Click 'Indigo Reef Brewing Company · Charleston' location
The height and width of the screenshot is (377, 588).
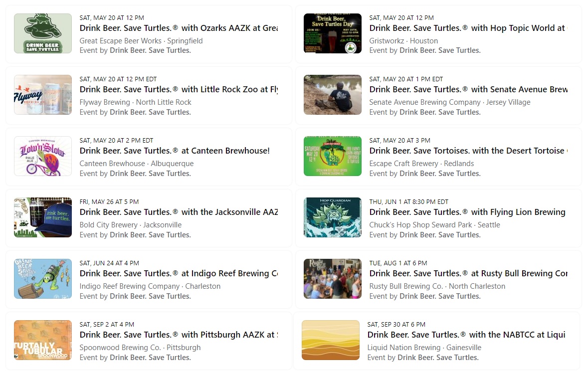(150, 286)
